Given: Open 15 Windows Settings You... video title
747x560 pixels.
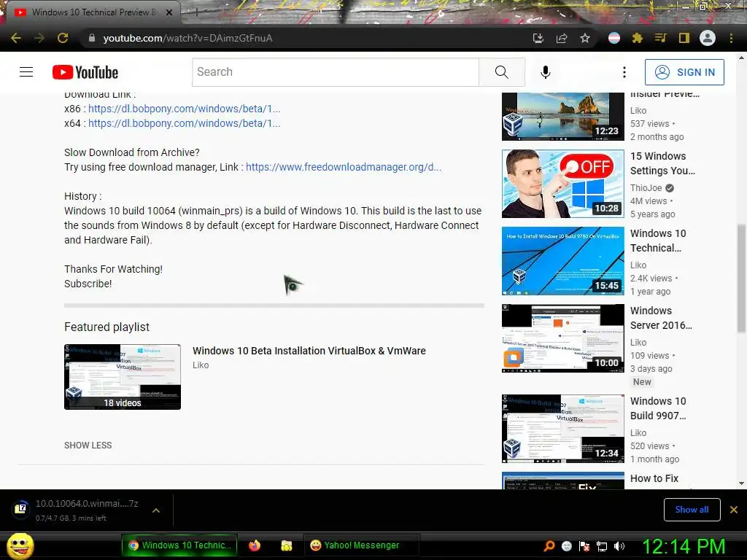Looking at the screenshot, I should [662, 163].
